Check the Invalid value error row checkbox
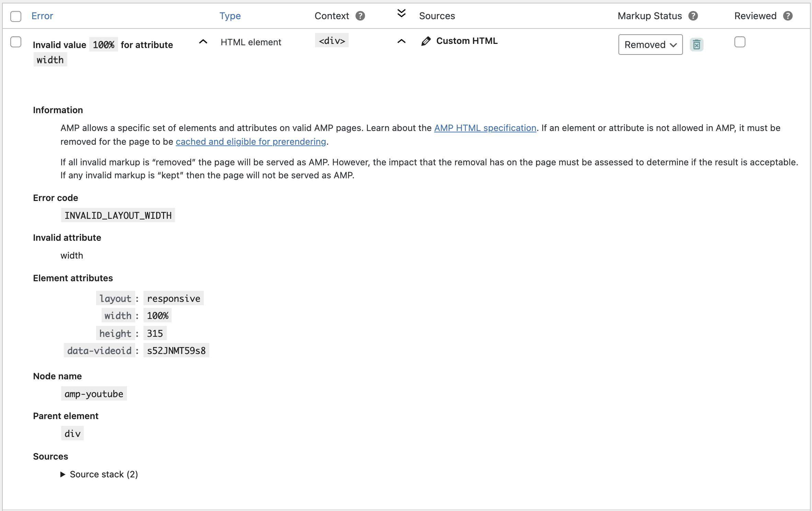Viewport: 812px width, 511px height. (16, 42)
